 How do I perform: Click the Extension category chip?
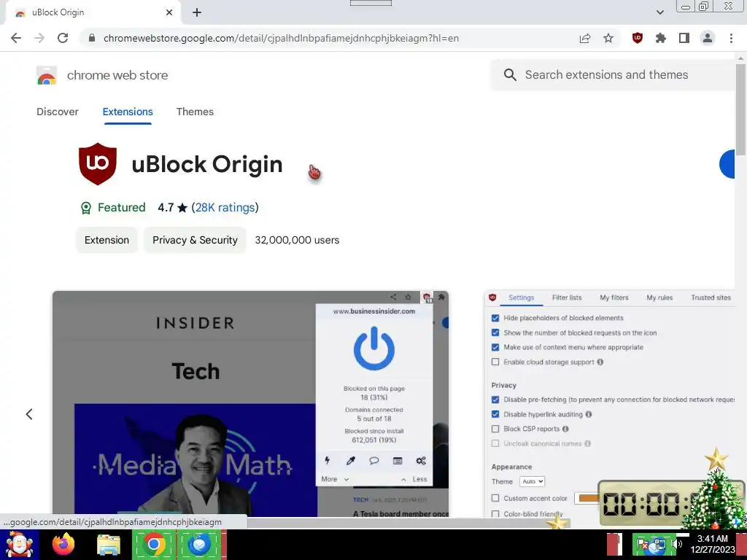point(107,240)
